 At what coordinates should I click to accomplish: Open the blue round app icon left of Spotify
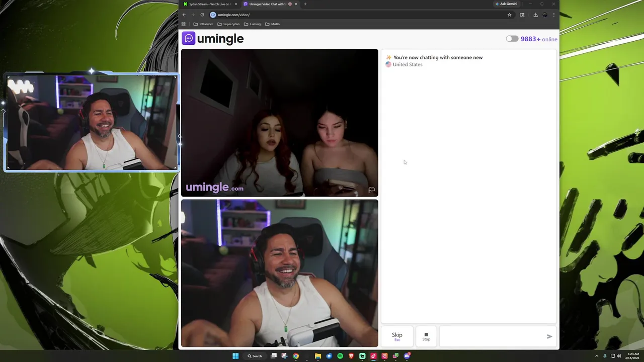[329, 356]
